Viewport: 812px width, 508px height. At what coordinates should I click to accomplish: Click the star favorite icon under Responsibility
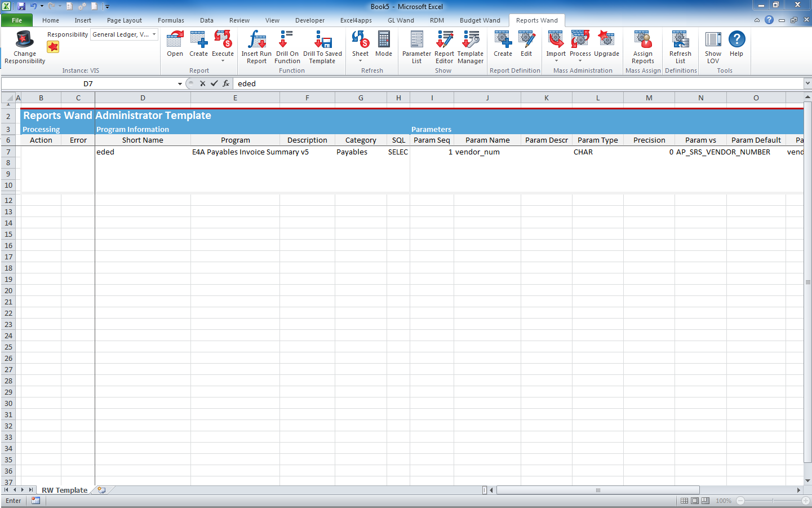(x=53, y=47)
